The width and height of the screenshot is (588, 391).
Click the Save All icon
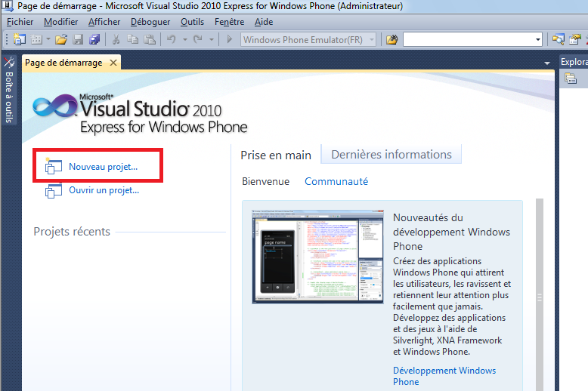(94, 39)
